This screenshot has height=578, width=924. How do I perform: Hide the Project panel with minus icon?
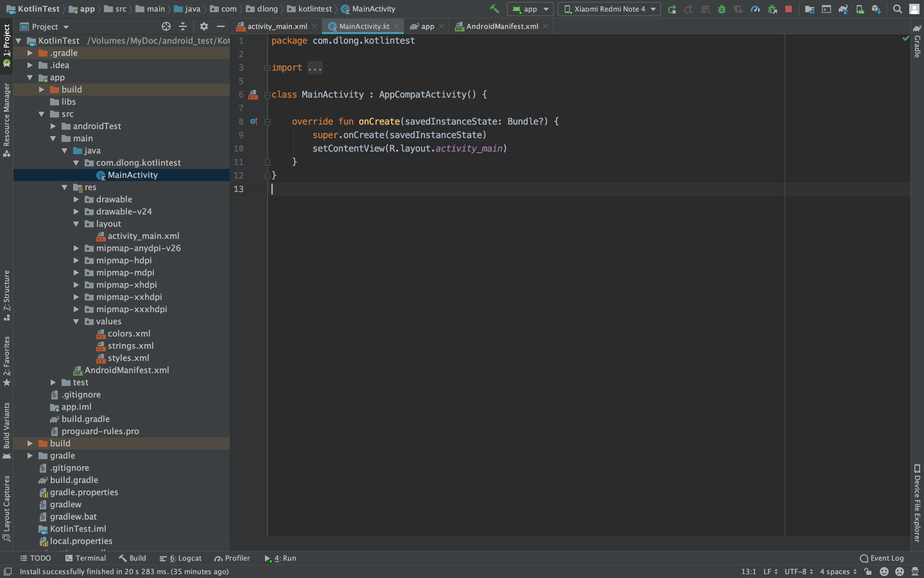pos(220,26)
